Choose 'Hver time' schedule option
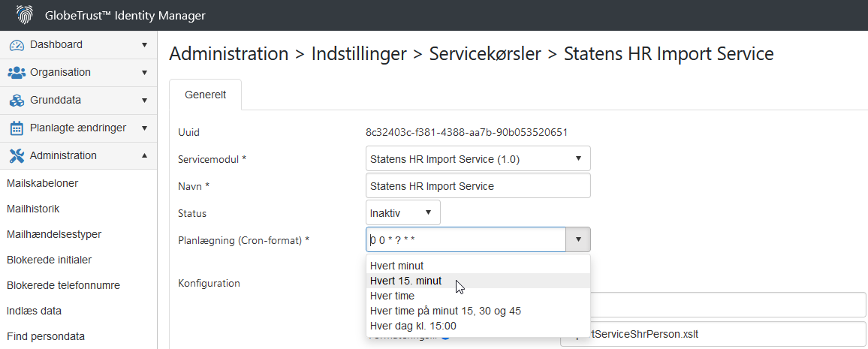The height and width of the screenshot is (349, 868). click(x=478, y=296)
